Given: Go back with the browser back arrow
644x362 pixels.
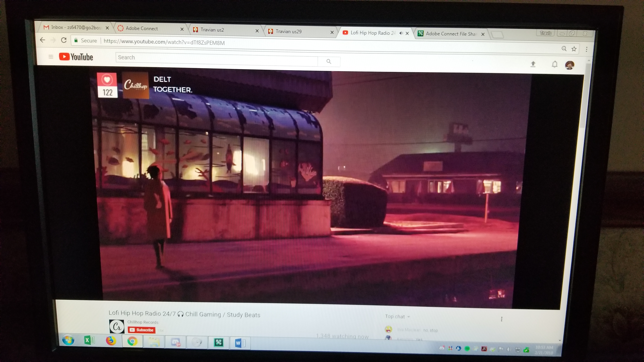Looking at the screenshot, I should point(42,40).
